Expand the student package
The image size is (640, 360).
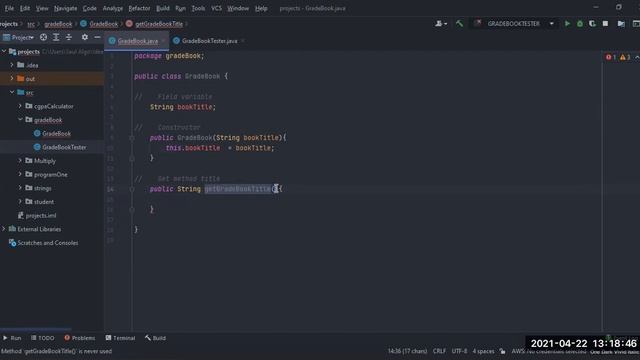20,201
